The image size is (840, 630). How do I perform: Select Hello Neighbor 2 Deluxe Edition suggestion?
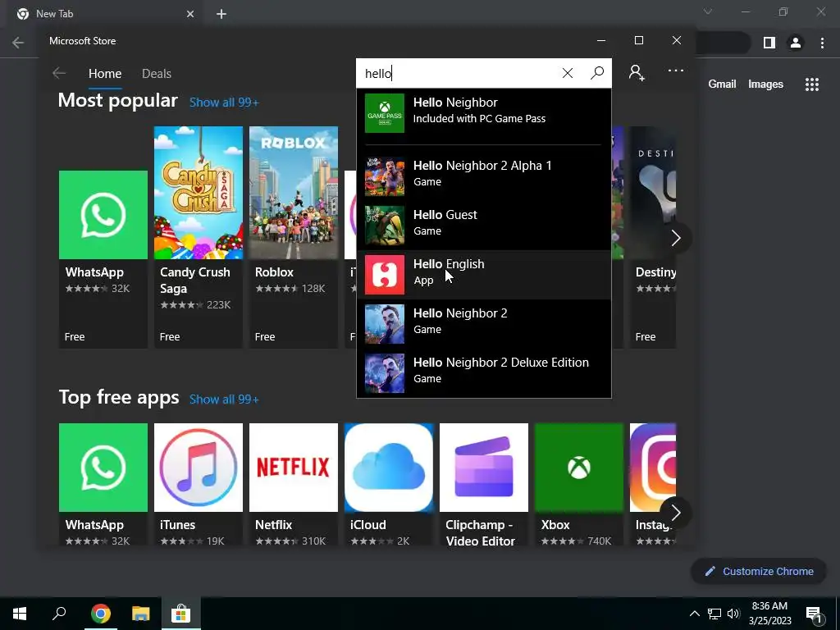484,373
